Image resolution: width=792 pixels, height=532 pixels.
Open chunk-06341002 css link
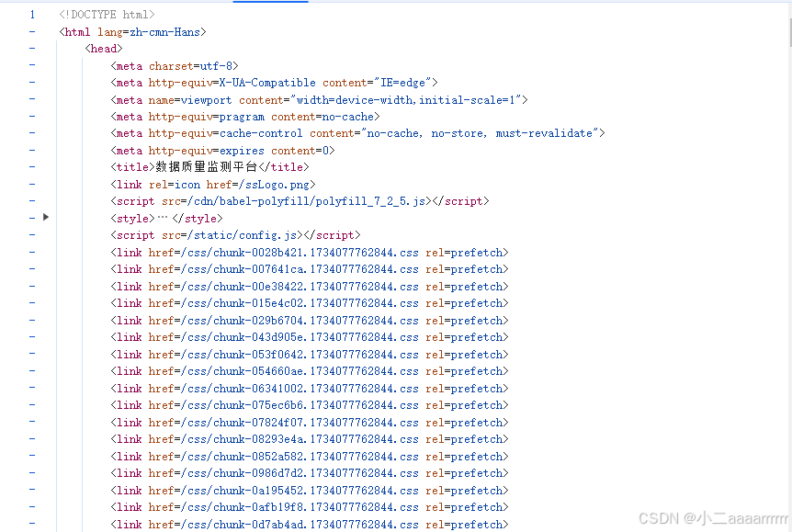click(x=300, y=388)
